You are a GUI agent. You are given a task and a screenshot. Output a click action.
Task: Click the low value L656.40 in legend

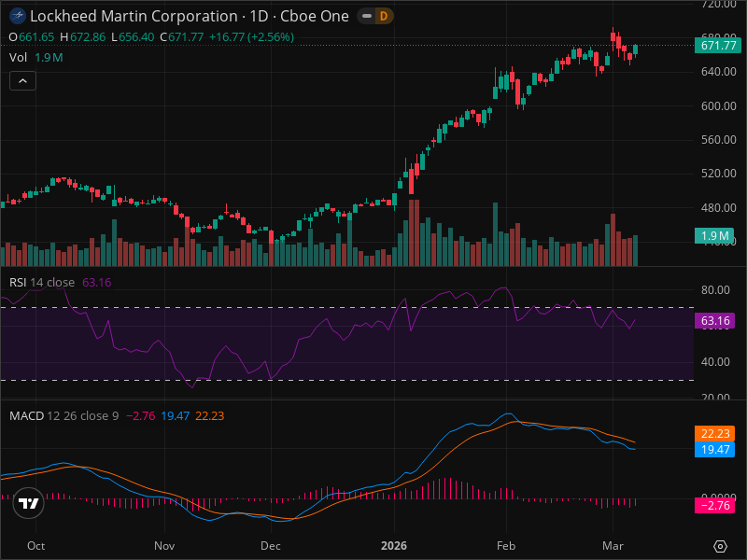[x=133, y=37]
